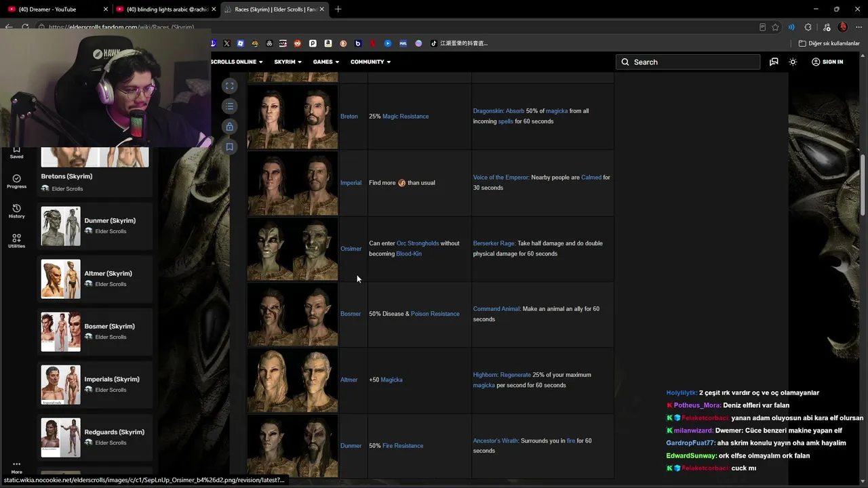Open the Orsimer race link
Viewport: 868px width, 488px height.
click(351, 249)
